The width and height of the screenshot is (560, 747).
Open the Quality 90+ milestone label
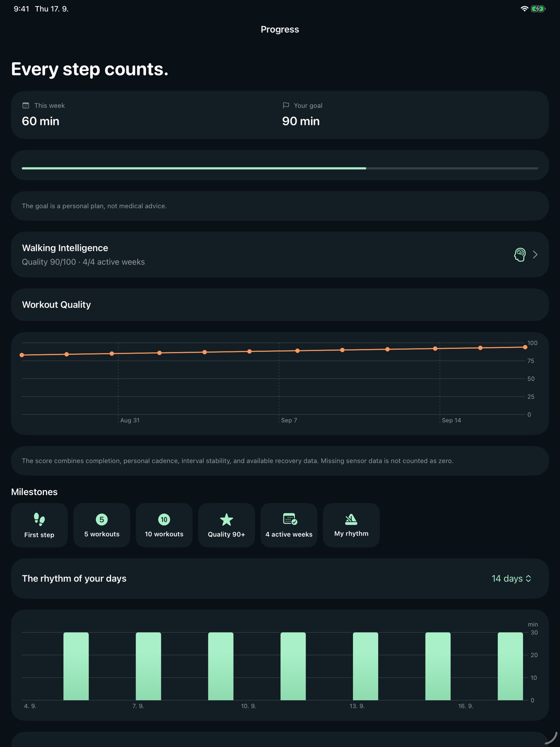pos(227,535)
